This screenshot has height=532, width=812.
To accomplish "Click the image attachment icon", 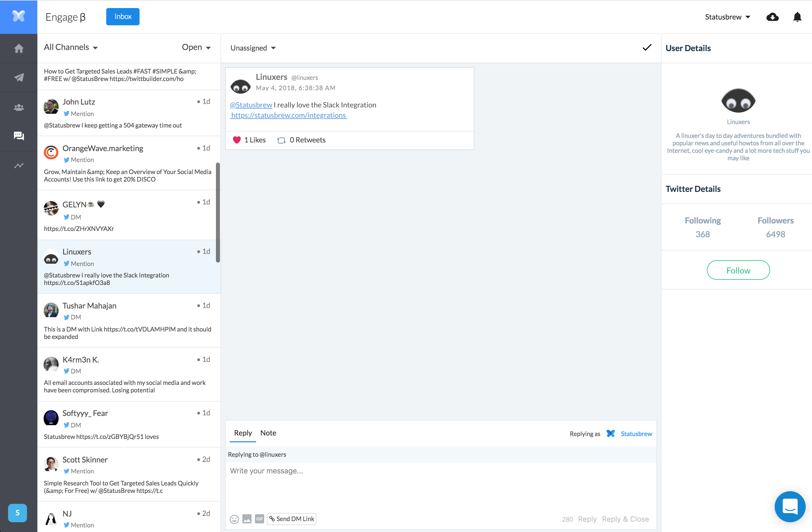I will [247, 519].
